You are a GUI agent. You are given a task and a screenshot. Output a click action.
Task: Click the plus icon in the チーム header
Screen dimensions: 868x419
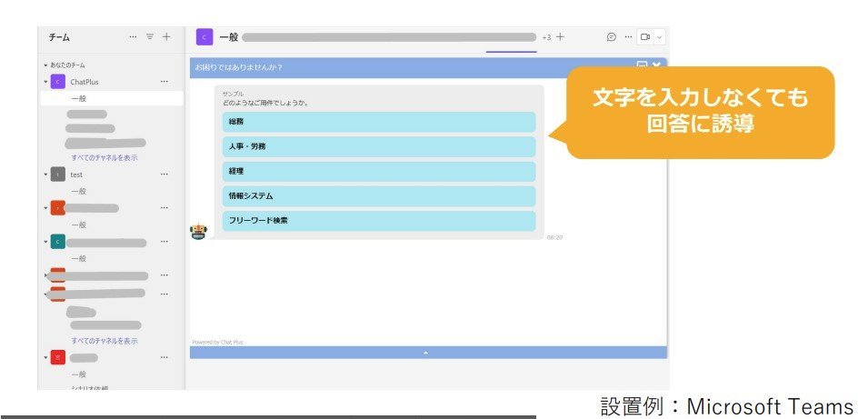(x=166, y=37)
